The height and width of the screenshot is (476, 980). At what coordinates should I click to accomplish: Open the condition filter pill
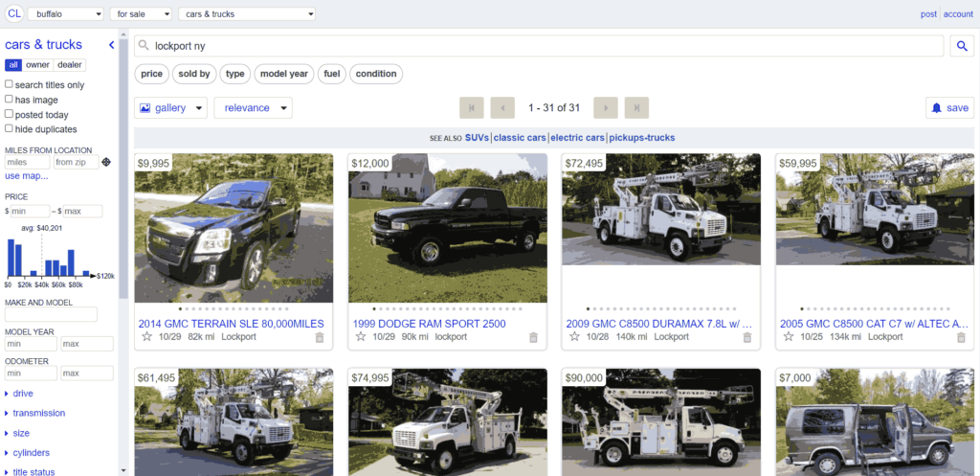(376, 74)
